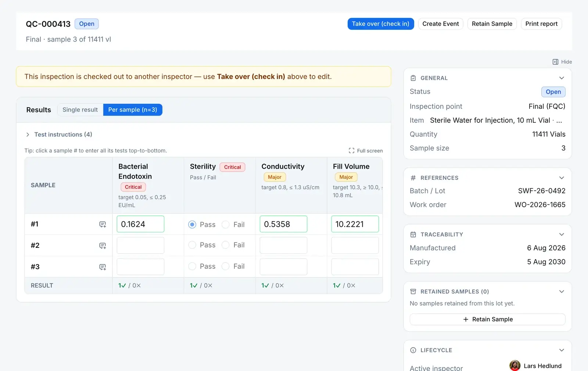Click the General section clipboard icon
The image size is (588, 371).
point(413,78)
